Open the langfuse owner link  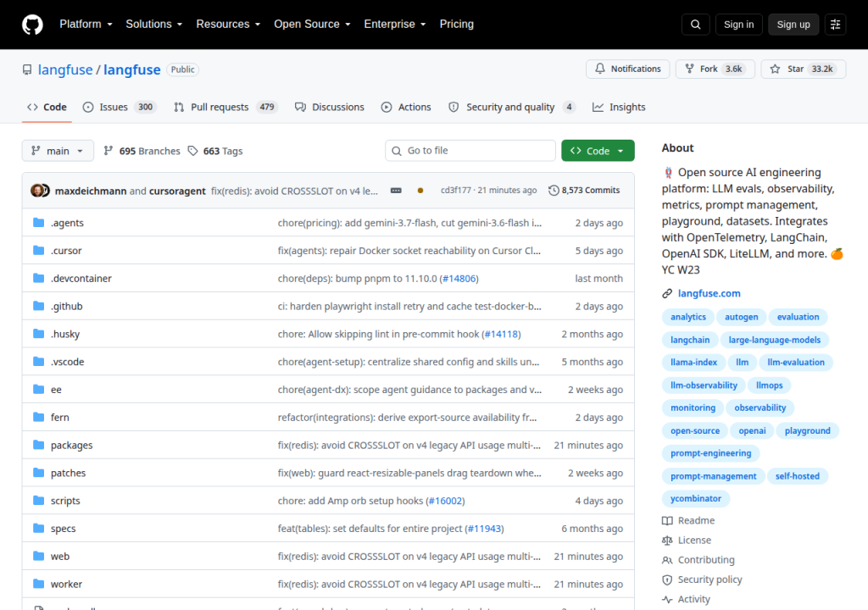coord(65,69)
